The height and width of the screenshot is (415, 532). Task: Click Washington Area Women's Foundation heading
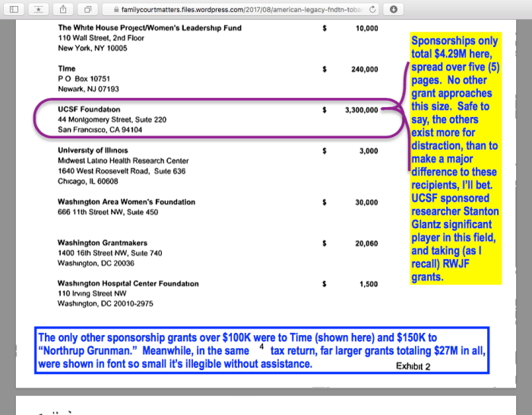point(126,202)
